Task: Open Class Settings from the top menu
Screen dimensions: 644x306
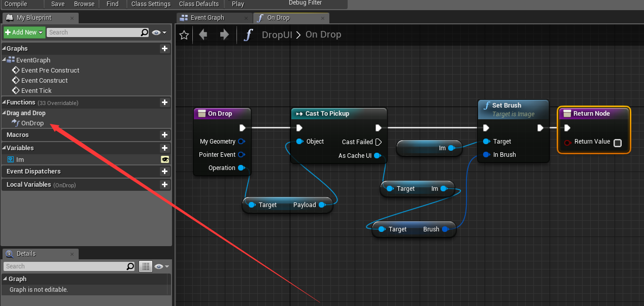Action: [150, 4]
